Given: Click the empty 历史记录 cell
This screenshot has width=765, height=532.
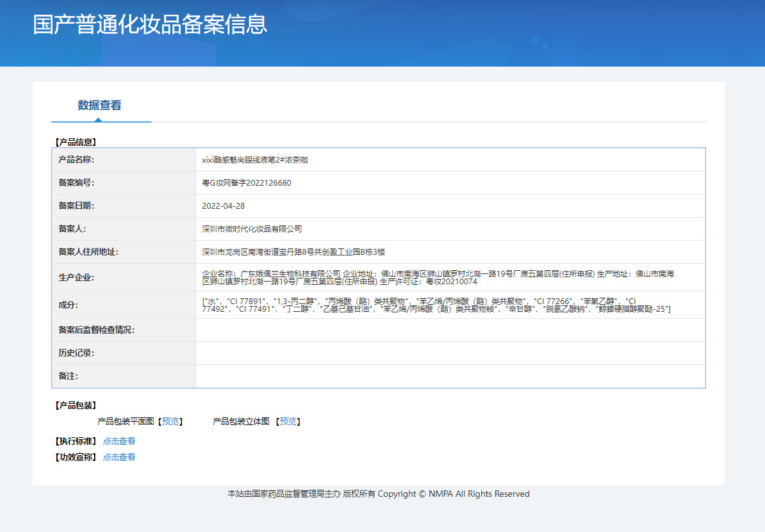Looking at the screenshot, I should point(450,353).
